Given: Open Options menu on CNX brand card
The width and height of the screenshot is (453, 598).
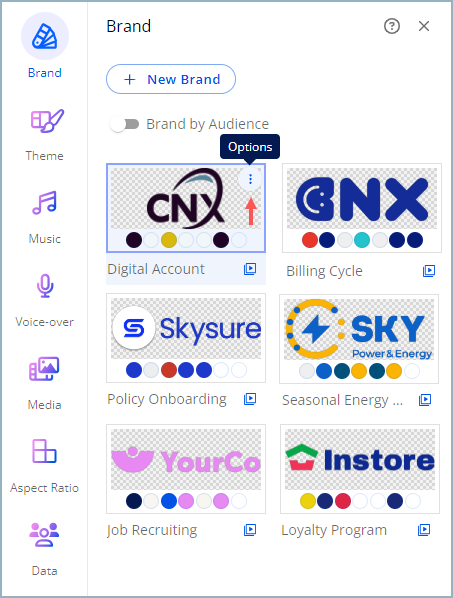Looking at the screenshot, I should [x=250, y=179].
